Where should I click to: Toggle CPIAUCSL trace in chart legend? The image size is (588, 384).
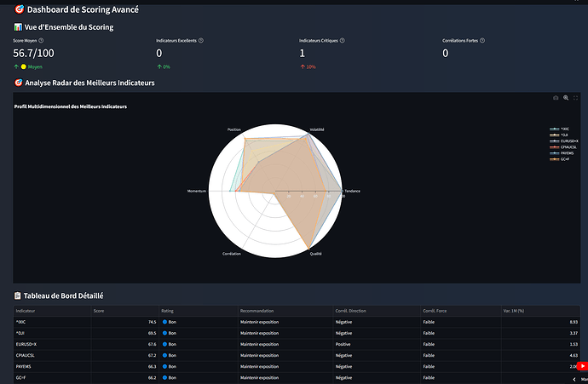568,146
